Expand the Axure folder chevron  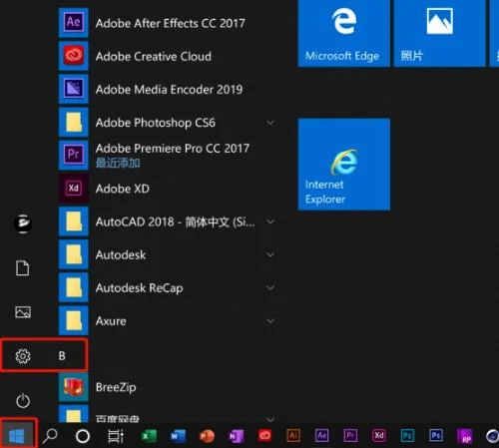[x=270, y=321]
